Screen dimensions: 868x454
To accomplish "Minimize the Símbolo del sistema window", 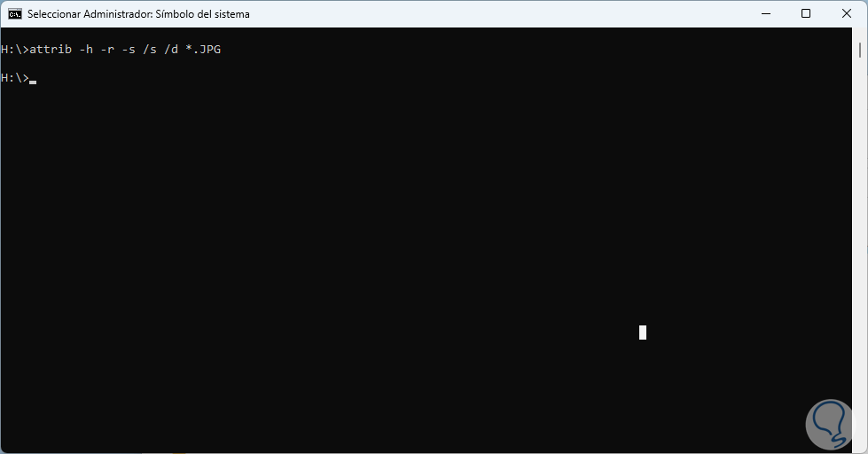I will [766, 14].
